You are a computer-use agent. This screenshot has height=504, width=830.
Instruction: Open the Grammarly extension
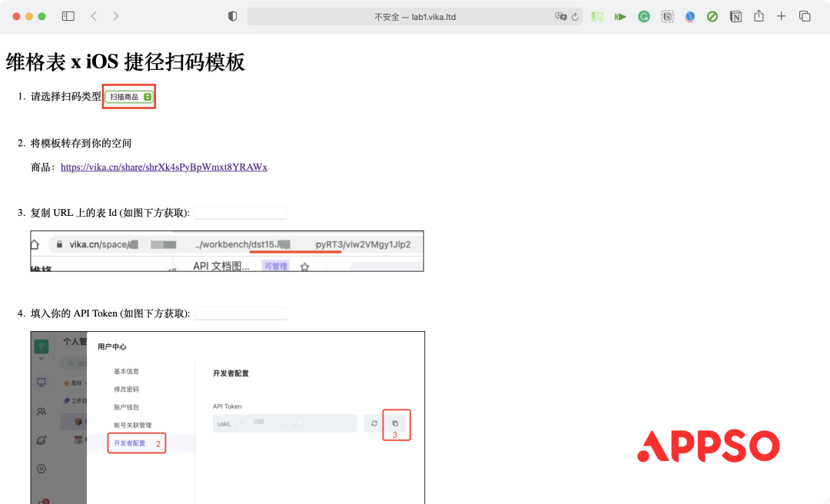click(x=644, y=17)
